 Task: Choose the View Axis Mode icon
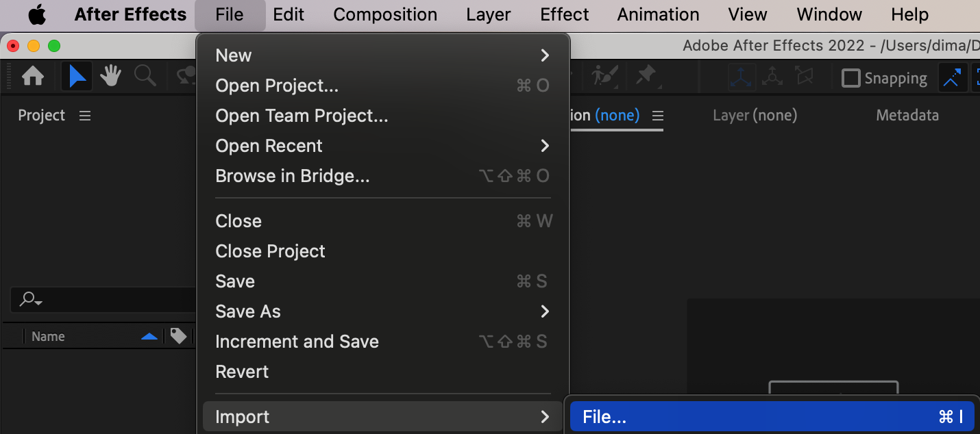pyautogui.click(x=803, y=77)
